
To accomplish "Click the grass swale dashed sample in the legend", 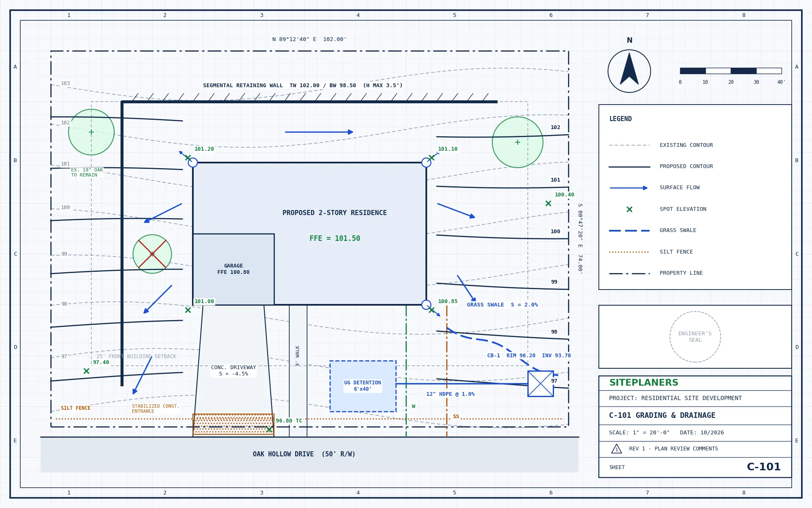I will pyautogui.click(x=629, y=231).
